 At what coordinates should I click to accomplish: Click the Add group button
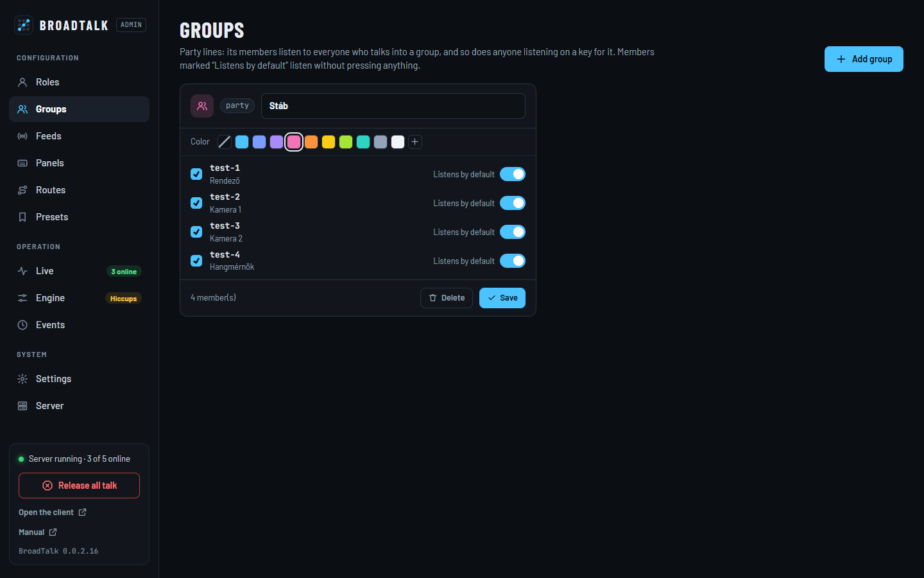tap(864, 59)
